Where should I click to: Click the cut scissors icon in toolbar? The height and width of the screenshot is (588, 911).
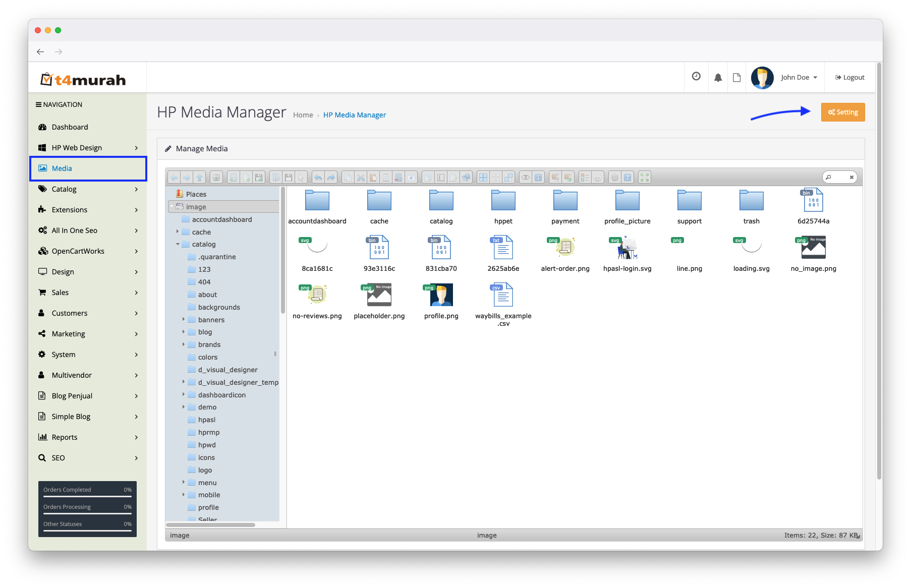click(x=360, y=178)
